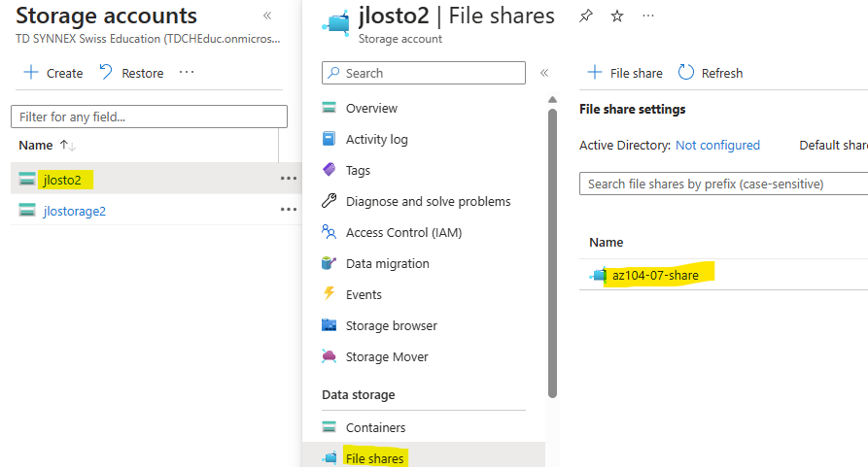Click Search file shares by prefix field
The width and height of the screenshot is (868, 469).
pyautogui.click(x=723, y=184)
